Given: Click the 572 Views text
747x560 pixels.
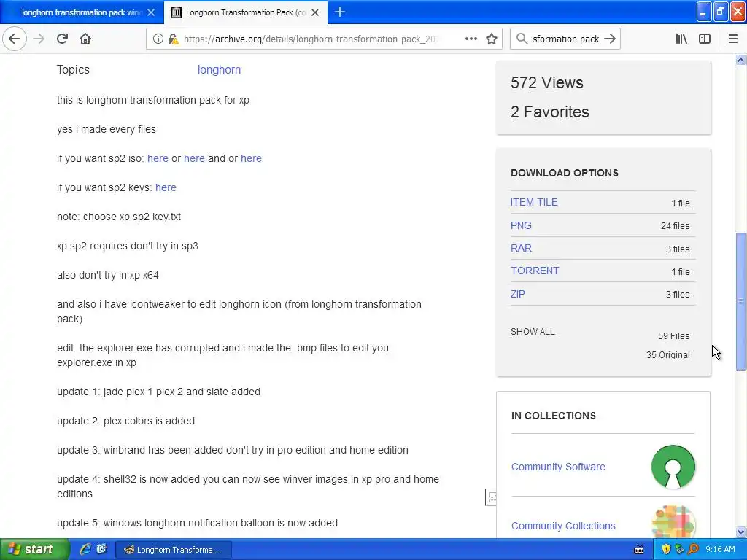Looking at the screenshot, I should (547, 83).
